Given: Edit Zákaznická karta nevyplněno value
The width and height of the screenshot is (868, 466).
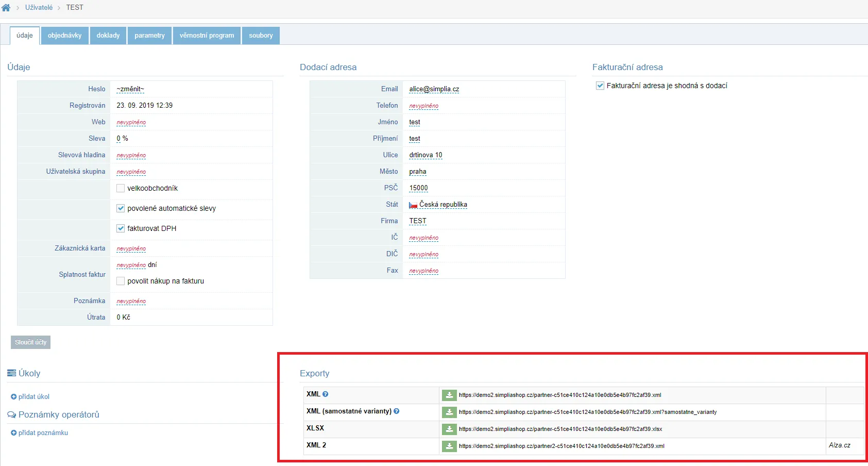Looking at the screenshot, I should click(131, 248).
